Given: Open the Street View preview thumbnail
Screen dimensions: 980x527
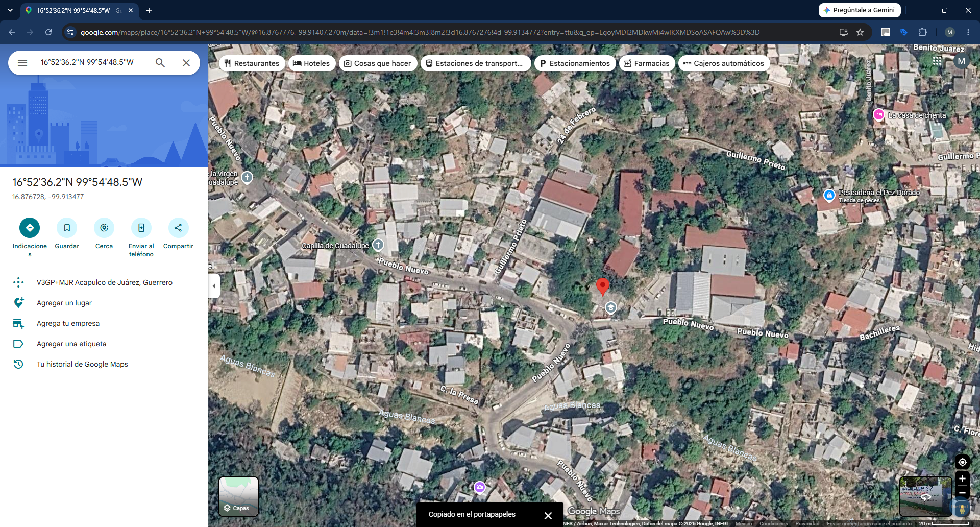Looking at the screenshot, I should (x=925, y=496).
